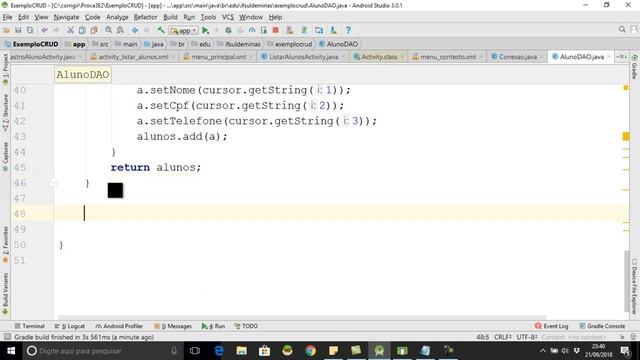The width and height of the screenshot is (640, 360).
Task: Click the navigate Back arrow
Action: 135,30
